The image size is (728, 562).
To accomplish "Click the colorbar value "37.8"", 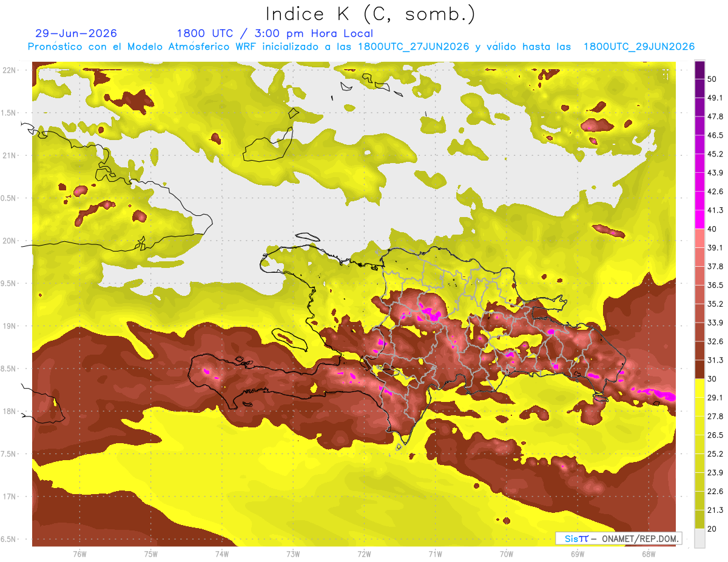I will click(x=715, y=266).
